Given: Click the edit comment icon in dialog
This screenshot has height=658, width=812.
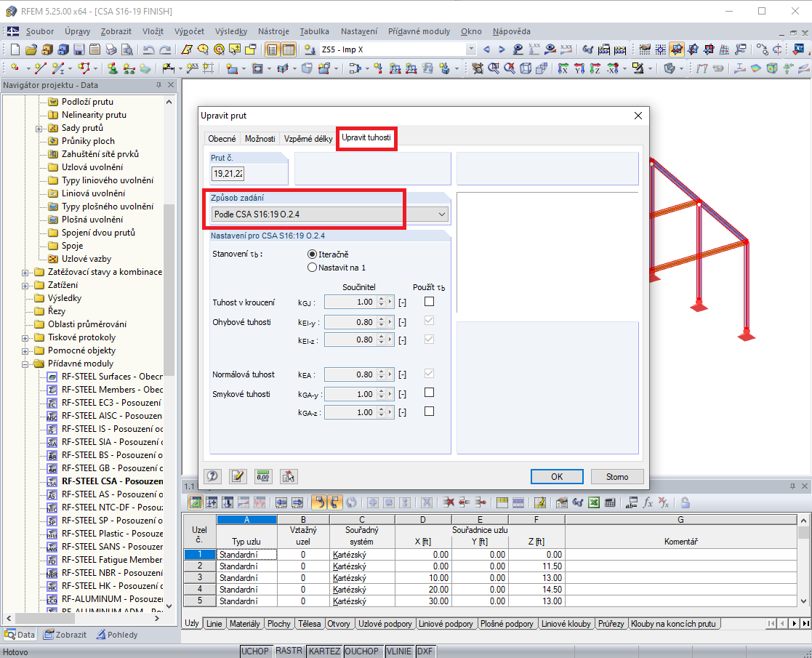Looking at the screenshot, I should pyautogui.click(x=238, y=477).
